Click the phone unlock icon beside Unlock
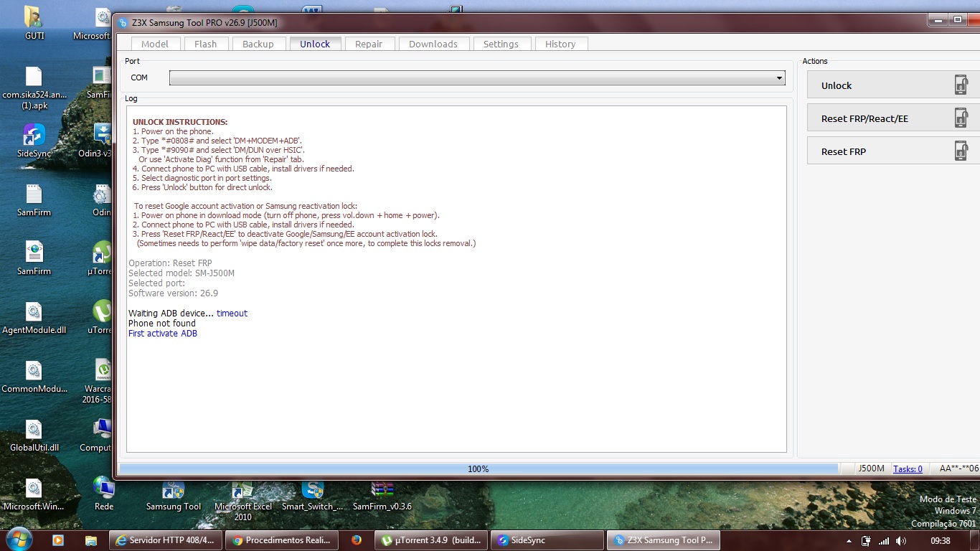 pos(961,85)
